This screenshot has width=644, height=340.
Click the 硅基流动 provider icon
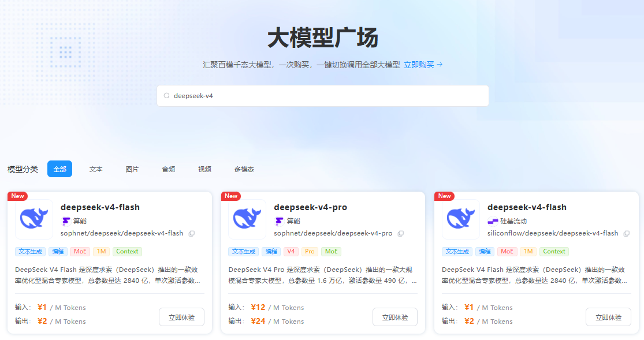493,221
